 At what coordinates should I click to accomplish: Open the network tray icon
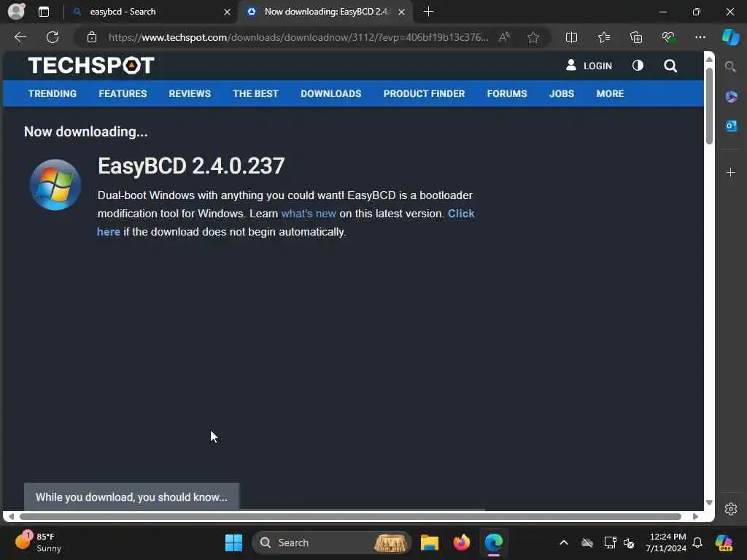(x=610, y=542)
